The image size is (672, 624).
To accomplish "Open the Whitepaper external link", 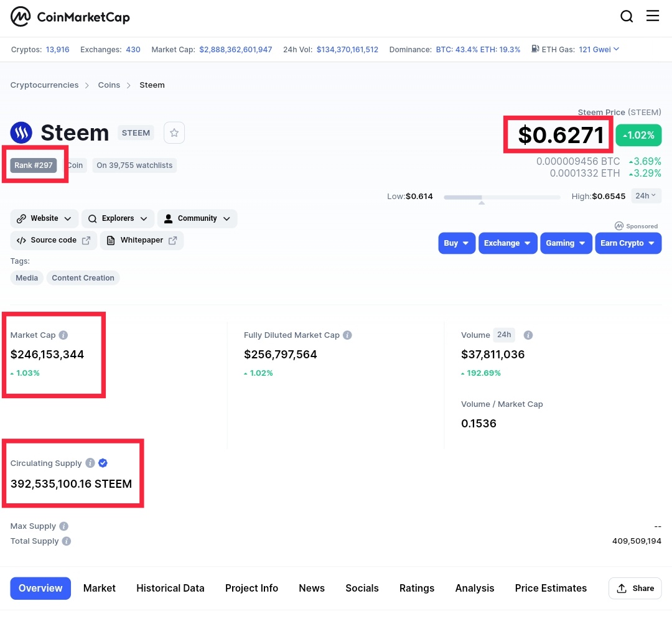I will [142, 240].
